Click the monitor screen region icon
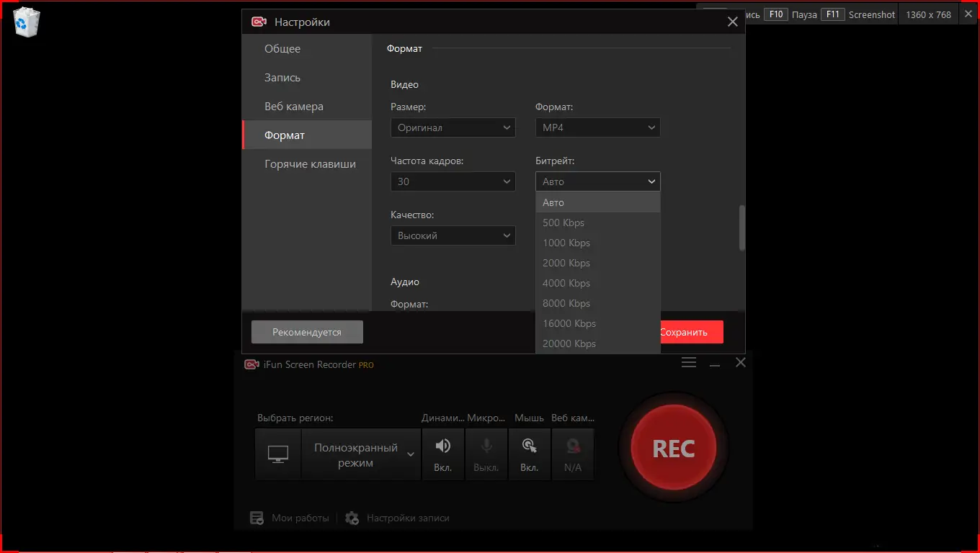This screenshot has width=980, height=553. pyautogui.click(x=278, y=454)
